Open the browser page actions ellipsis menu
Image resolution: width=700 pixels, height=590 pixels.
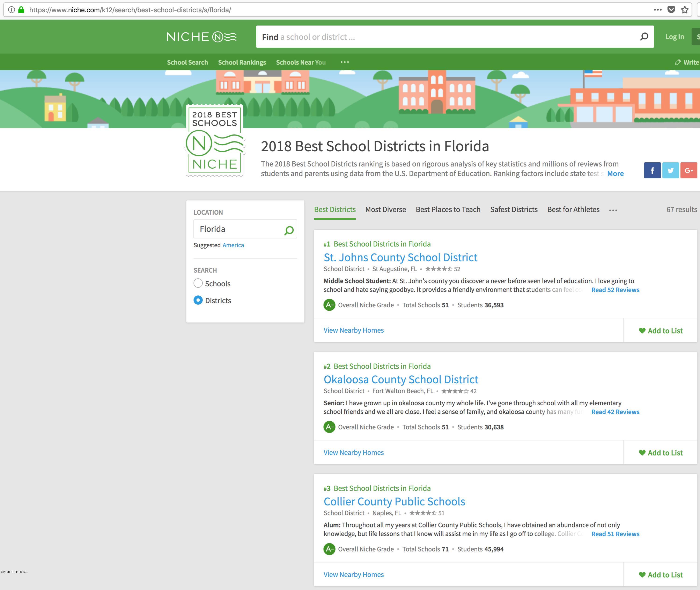pos(658,10)
